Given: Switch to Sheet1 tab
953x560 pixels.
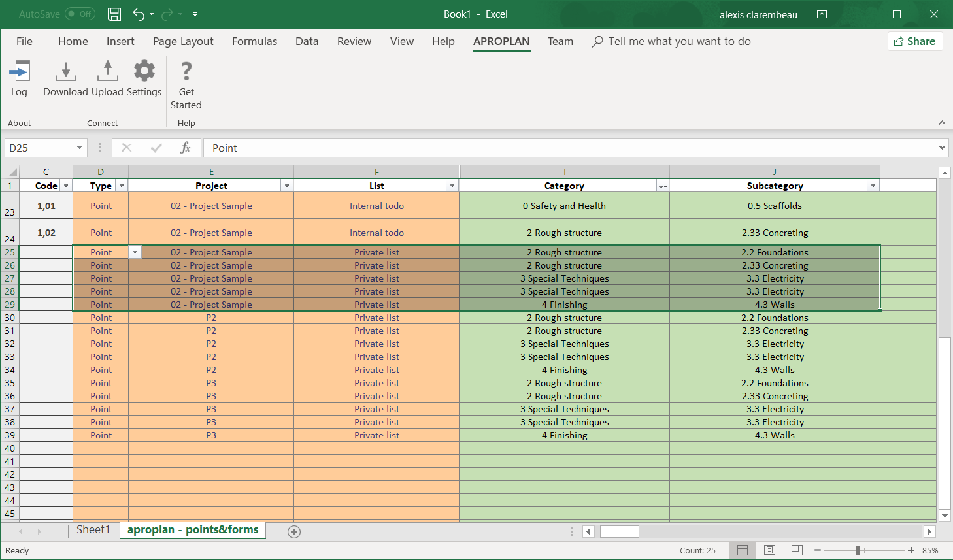Looking at the screenshot, I should pyautogui.click(x=93, y=530).
